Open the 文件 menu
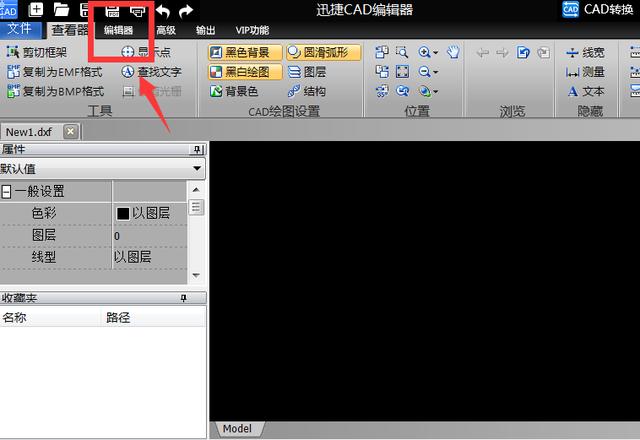The height and width of the screenshot is (440, 640). click(20, 29)
